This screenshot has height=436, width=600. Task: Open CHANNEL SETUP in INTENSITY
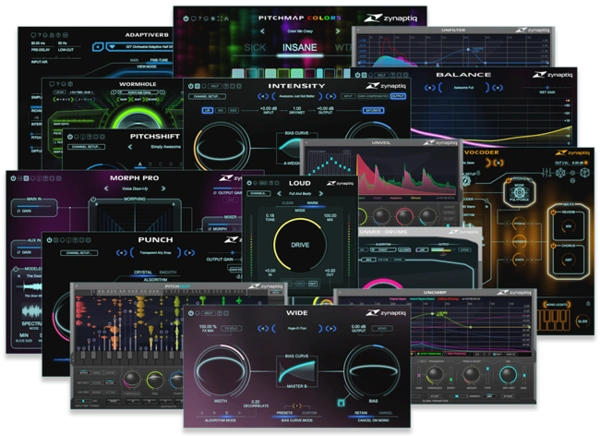pos(209,96)
